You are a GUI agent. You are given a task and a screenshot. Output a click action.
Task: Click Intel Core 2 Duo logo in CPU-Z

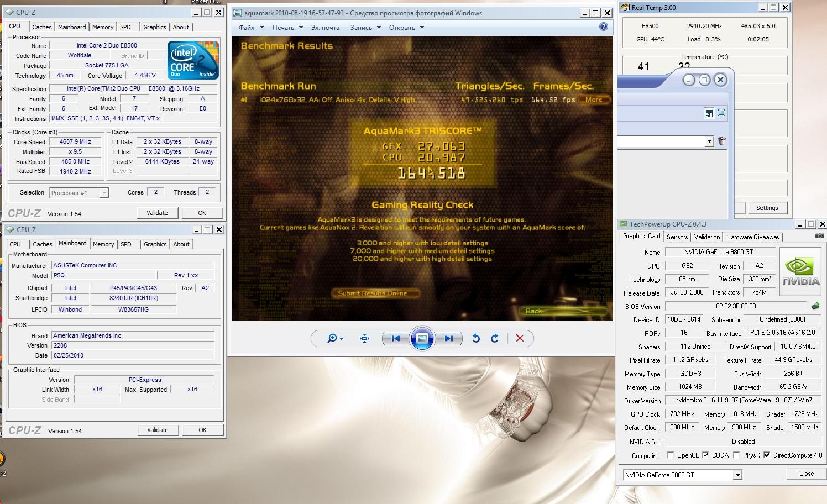point(193,60)
